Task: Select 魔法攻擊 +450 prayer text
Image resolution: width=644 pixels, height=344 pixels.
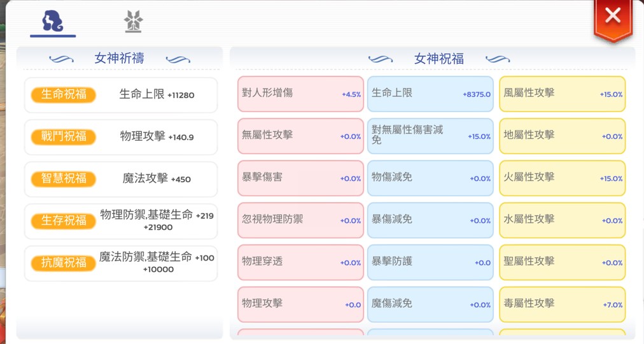Action: pyautogui.click(x=157, y=178)
